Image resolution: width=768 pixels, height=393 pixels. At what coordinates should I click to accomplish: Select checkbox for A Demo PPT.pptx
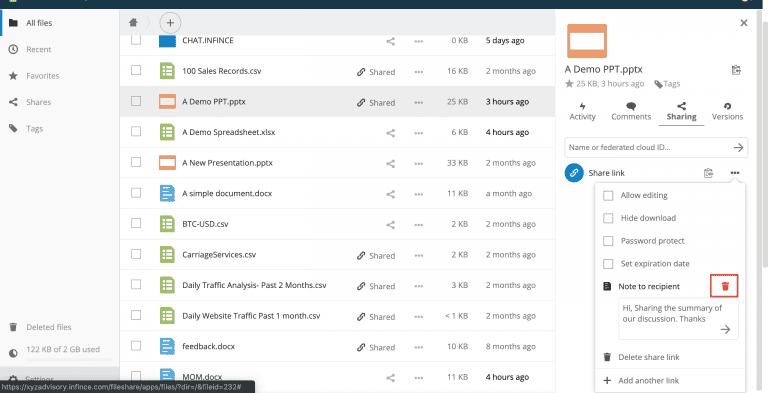136,101
